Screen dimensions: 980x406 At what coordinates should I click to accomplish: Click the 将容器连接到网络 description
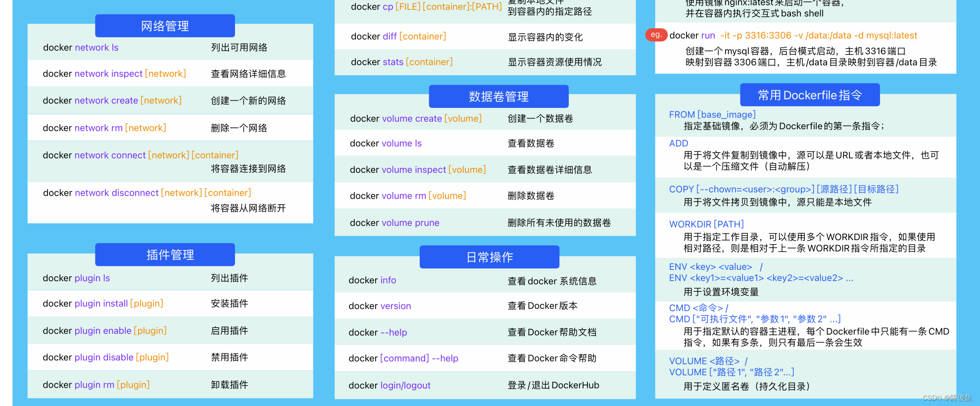click(248, 169)
